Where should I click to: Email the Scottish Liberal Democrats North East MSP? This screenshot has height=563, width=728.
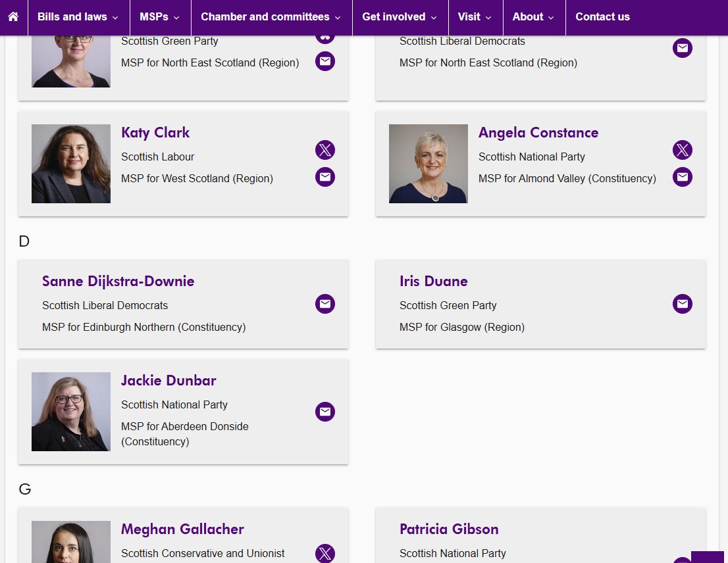683,48
